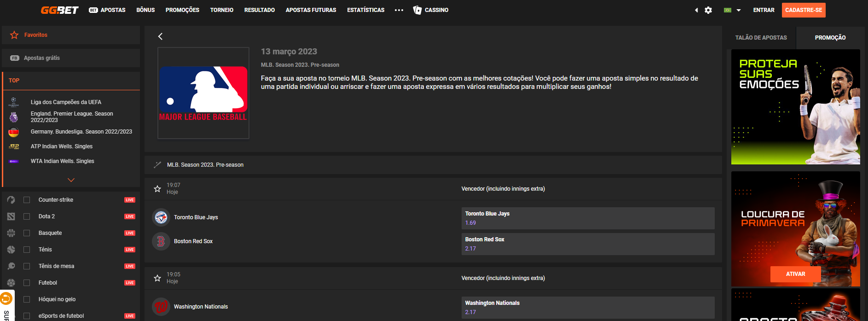Open more menu items via three dots

pos(399,10)
